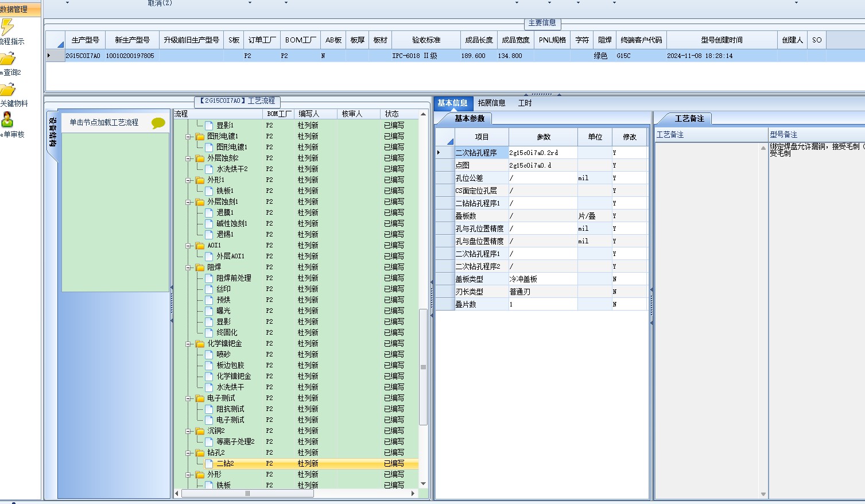Screen dimensions: 865x504
Task: Click the document icon beside 丝印
Action: (210, 289)
